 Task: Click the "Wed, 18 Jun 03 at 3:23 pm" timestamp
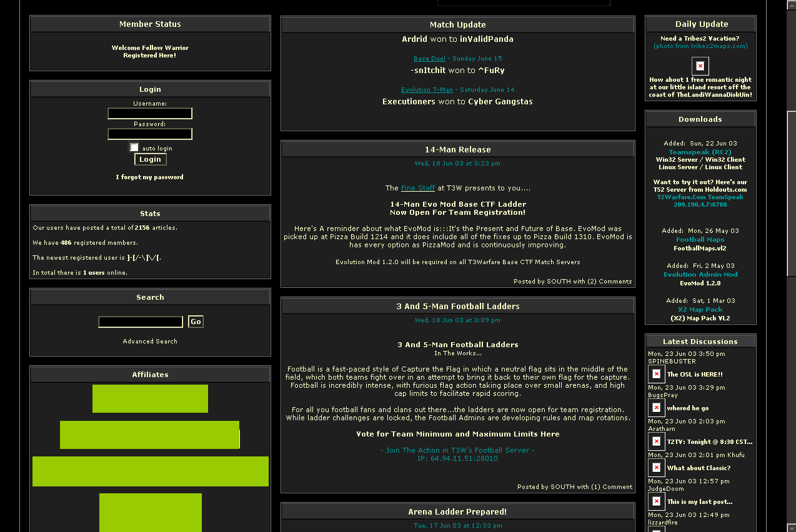coord(458,164)
